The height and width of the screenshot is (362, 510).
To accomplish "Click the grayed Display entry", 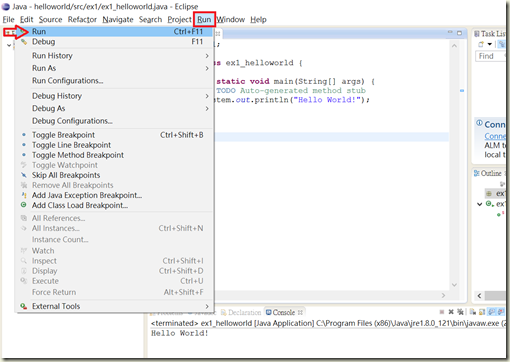I will click(114, 271).
